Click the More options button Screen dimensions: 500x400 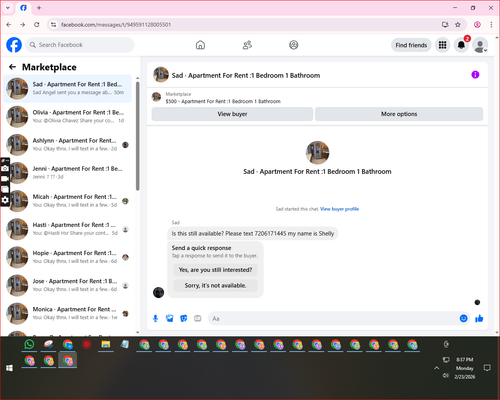tap(399, 114)
